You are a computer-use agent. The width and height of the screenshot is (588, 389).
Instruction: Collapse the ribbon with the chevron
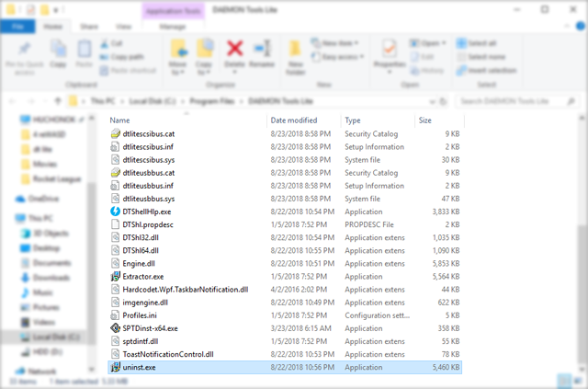click(567, 27)
